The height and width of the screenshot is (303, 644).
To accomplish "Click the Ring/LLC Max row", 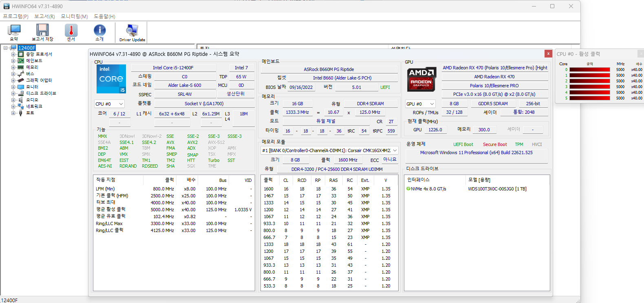I will tap(174, 223).
